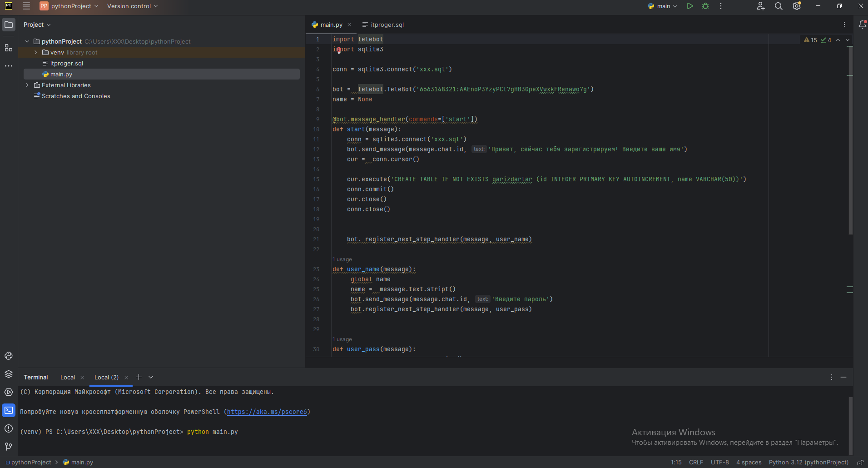Open the Version control dropdown
Viewport: 868px width, 468px height.
pos(132,6)
